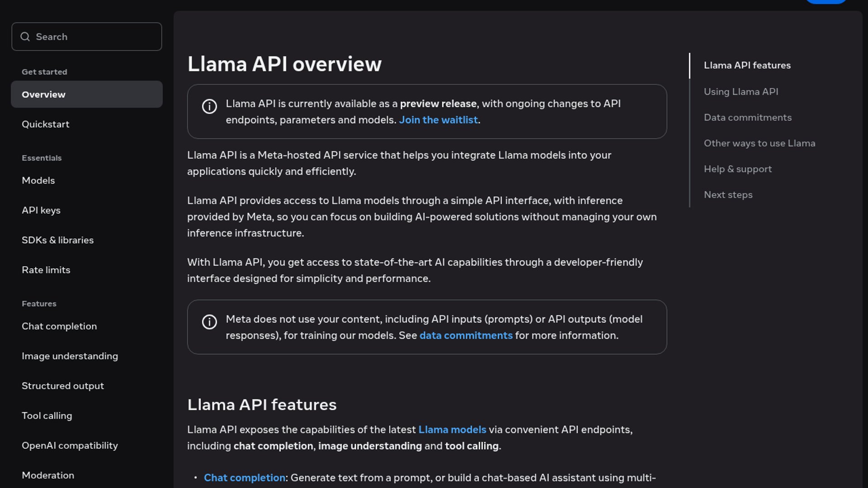Go to API keys section
This screenshot has height=488, width=868.
(x=41, y=210)
